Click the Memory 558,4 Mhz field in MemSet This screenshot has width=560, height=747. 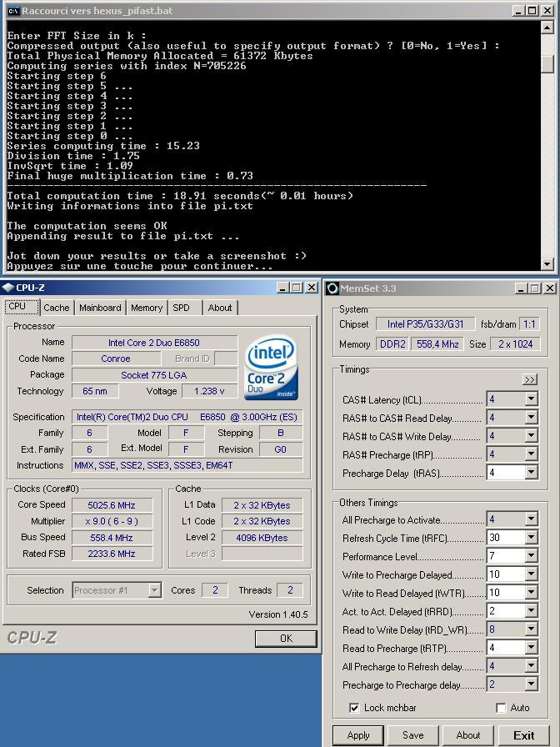(437, 344)
